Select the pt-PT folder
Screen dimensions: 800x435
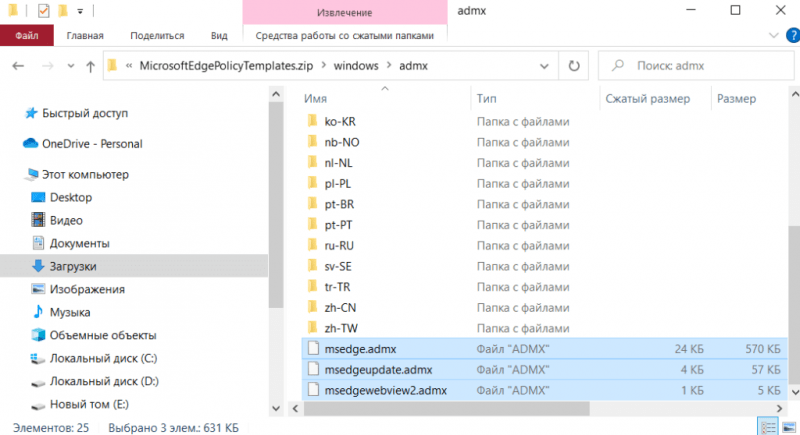click(x=338, y=225)
